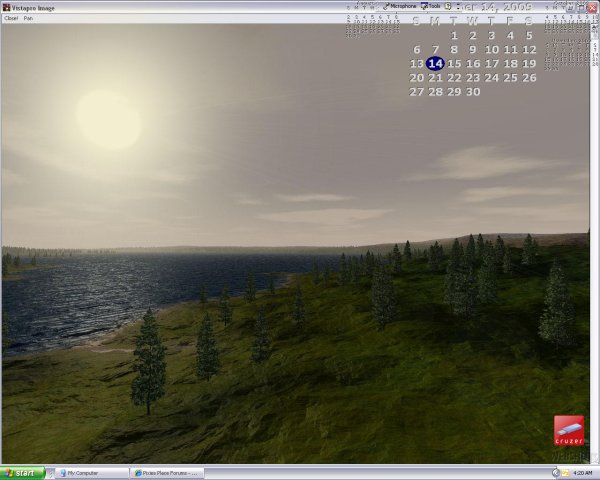Screen dimensions: 600x480
Task: Click the Vistapro Image title bar icon
Action: [5, 7]
